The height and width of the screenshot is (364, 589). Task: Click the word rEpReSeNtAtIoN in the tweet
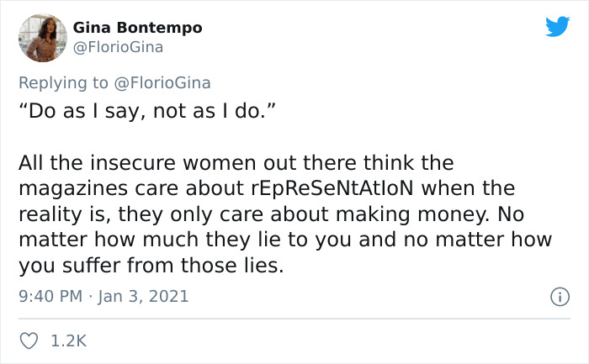pyautogui.click(x=343, y=187)
